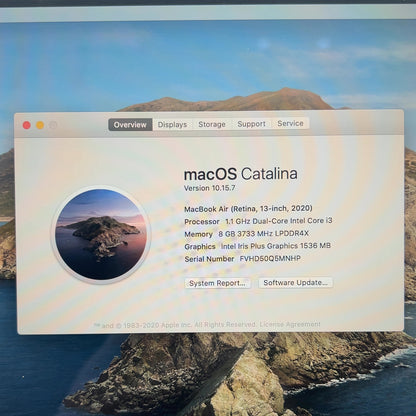Launch Software Update
The width and height of the screenshot is (416, 416).
coord(295,283)
